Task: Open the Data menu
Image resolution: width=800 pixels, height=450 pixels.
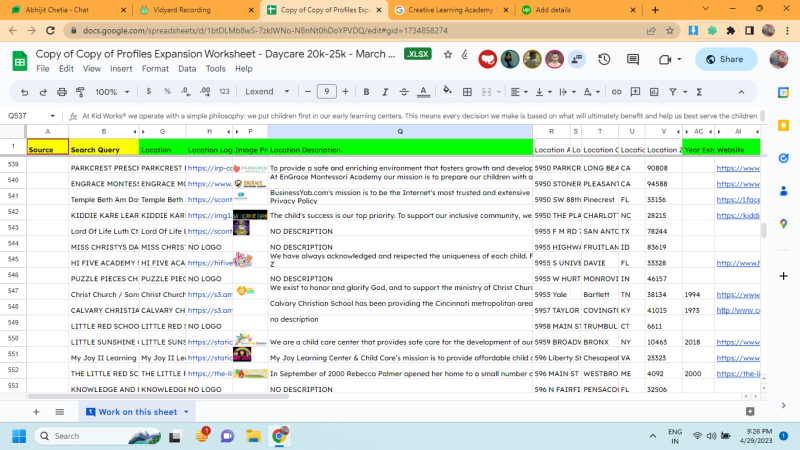Action: (x=187, y=69)
